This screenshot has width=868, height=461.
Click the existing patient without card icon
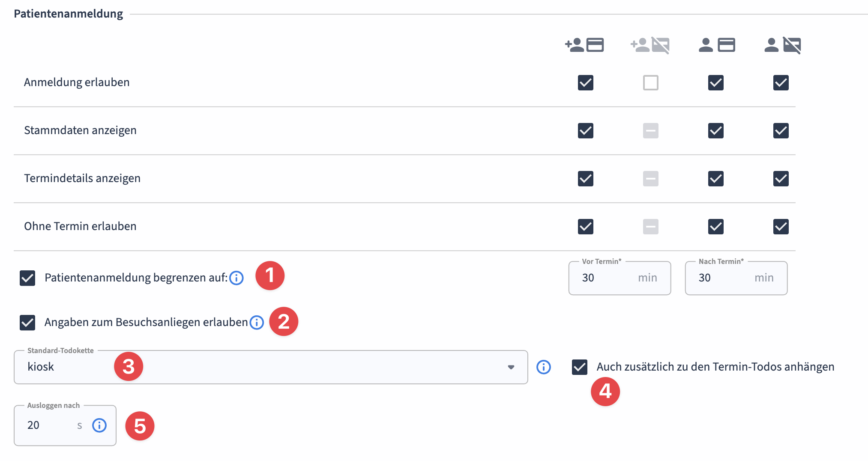click(782, 45)
